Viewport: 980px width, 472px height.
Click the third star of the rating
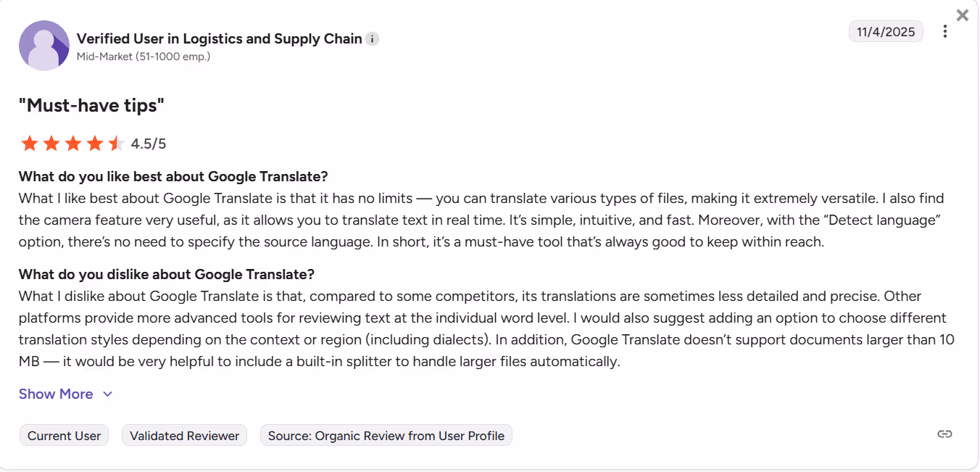(x=72, y=143)
